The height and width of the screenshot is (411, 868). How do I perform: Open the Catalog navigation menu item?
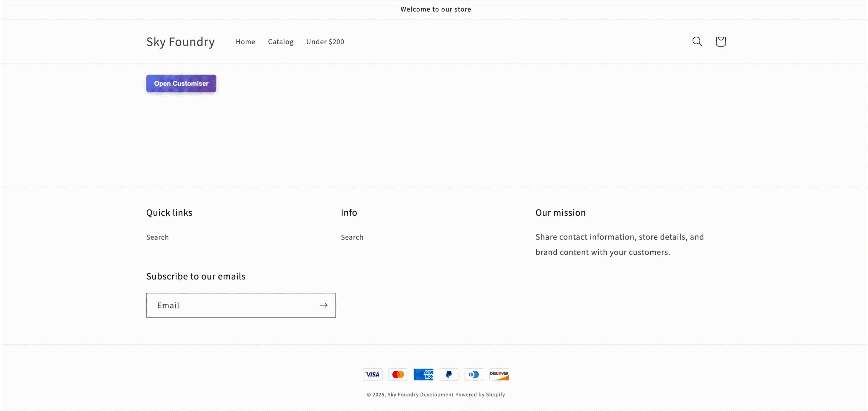281,41
